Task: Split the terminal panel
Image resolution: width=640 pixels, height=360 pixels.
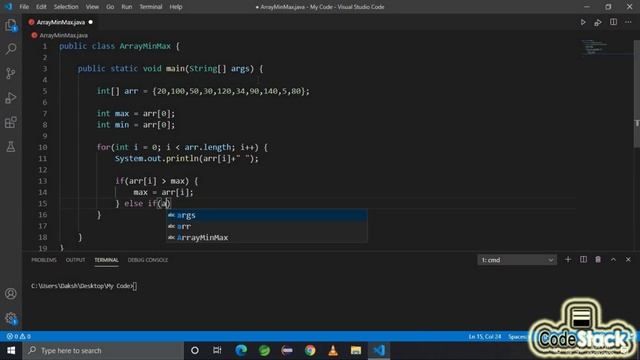Action: click(x=583, y=260)
